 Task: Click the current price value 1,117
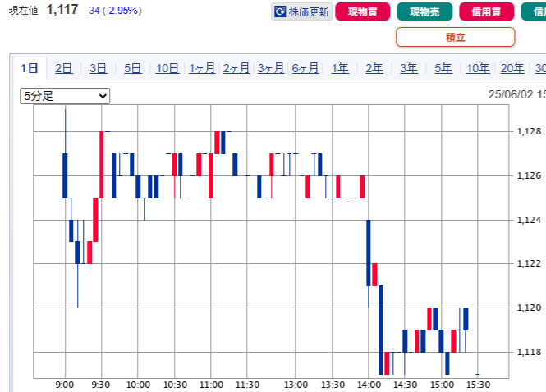[x=62, y=10]
